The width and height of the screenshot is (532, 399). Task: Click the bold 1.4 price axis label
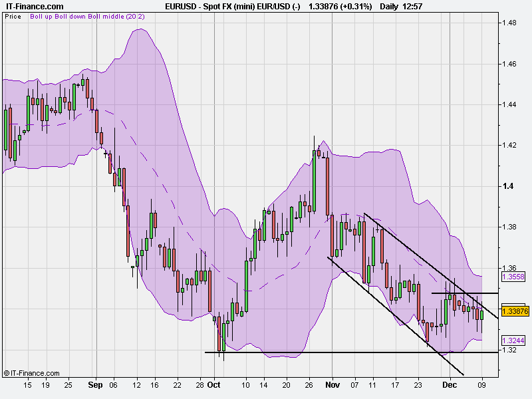(x=508, y=186)
